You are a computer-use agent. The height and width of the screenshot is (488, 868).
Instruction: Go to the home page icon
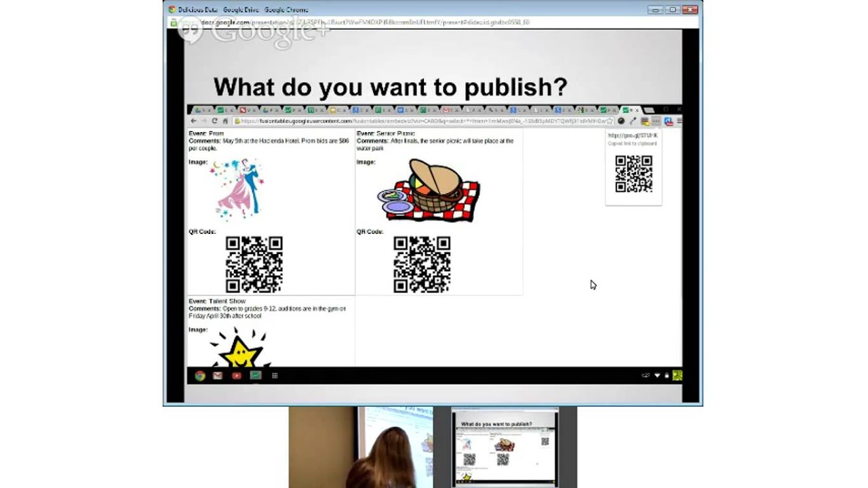click(x=225, y=121)
